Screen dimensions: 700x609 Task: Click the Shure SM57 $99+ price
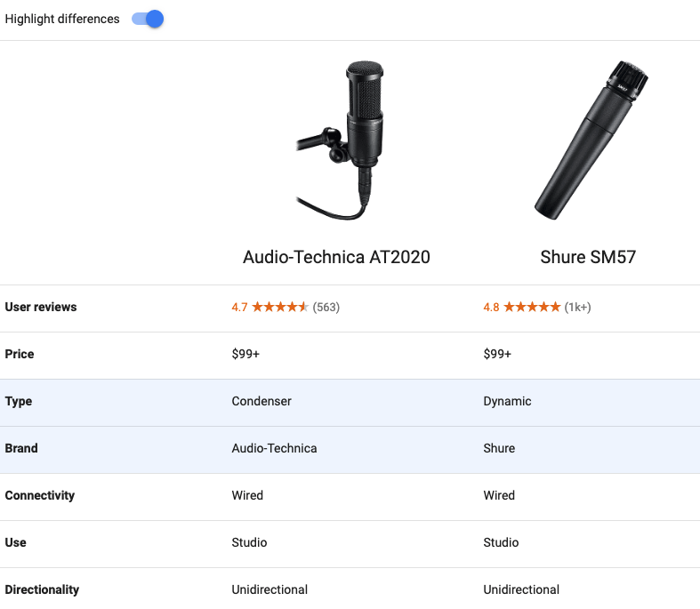pos(497,355)
